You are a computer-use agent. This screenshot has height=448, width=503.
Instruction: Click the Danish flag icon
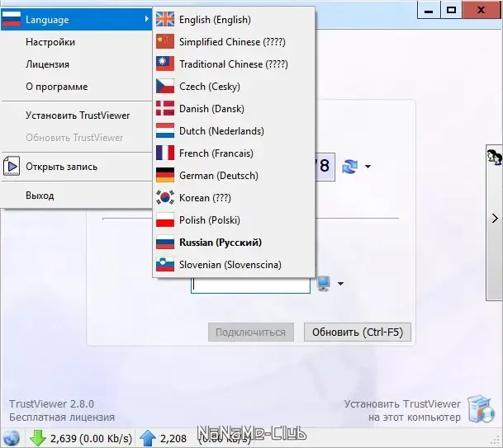point(165,108)
